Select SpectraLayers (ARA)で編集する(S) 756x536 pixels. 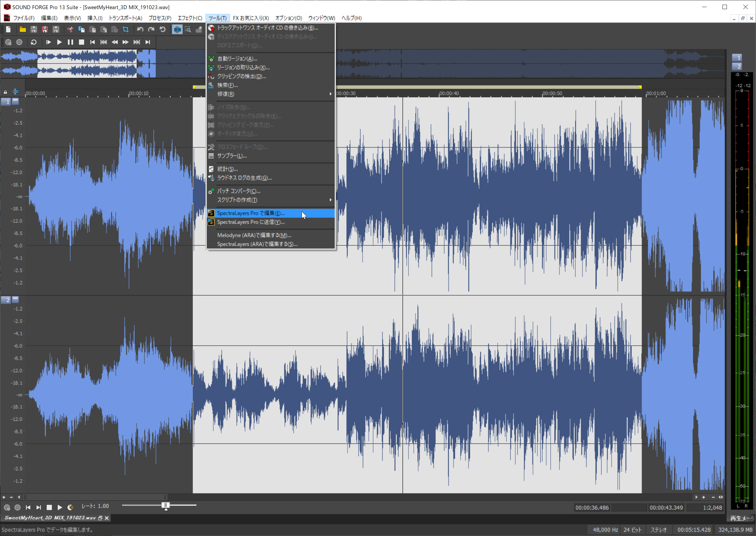click(x=271, y=244)
